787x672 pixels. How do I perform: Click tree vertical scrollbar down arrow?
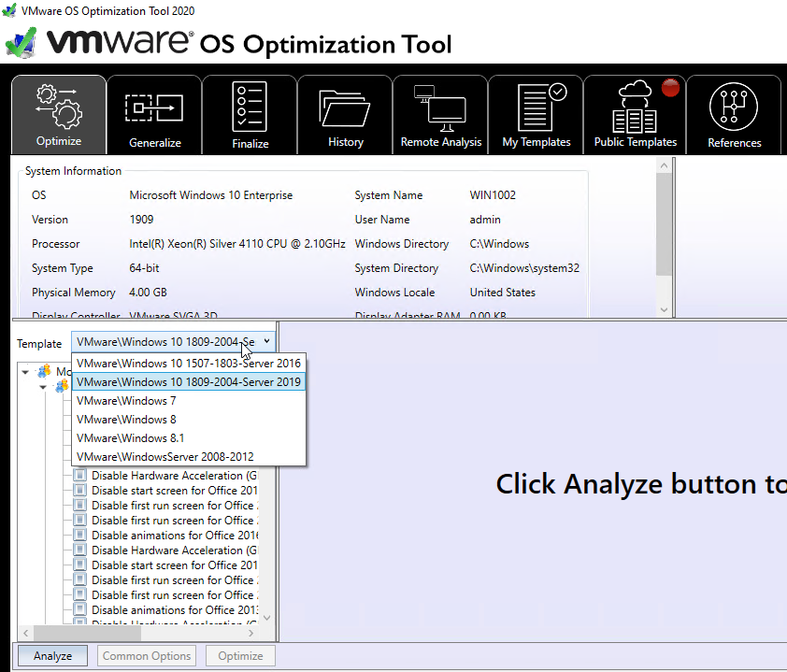[267, 618]
